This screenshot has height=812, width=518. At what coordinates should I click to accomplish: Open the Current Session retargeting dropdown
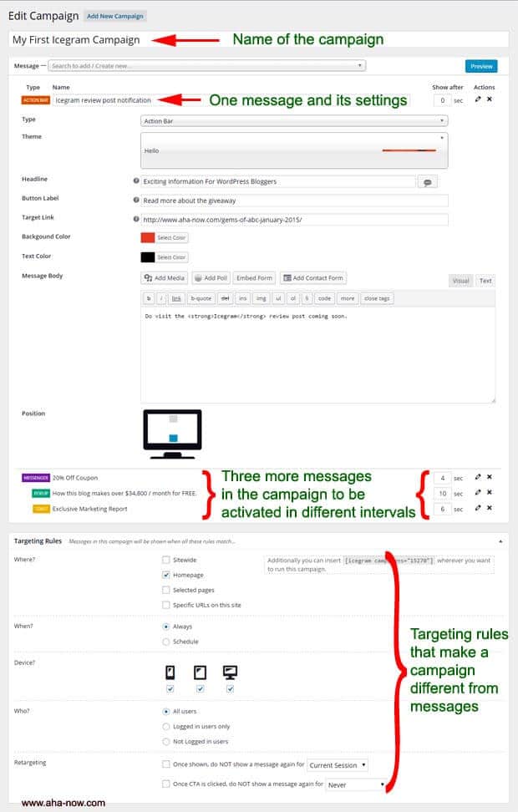338,764
